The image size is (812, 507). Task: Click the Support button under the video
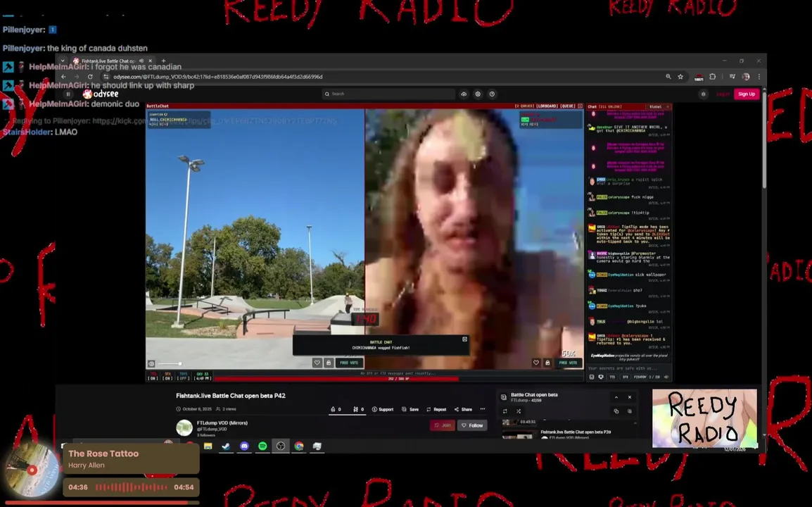click(383, 409)
